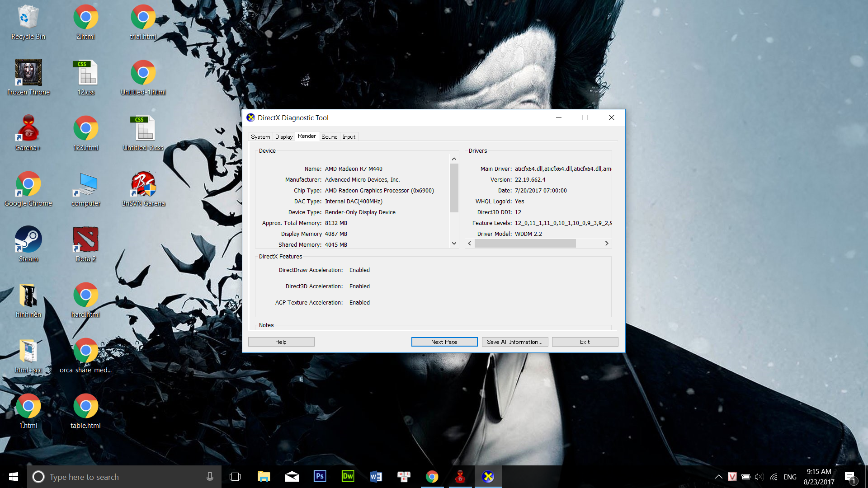Open the table.html desktop file
The width and height of the screenshot is (868, 488).
[85, 411]
